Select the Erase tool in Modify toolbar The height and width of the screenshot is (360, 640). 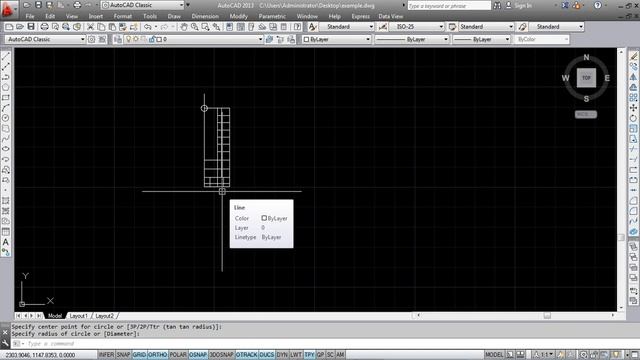(633, 56)
